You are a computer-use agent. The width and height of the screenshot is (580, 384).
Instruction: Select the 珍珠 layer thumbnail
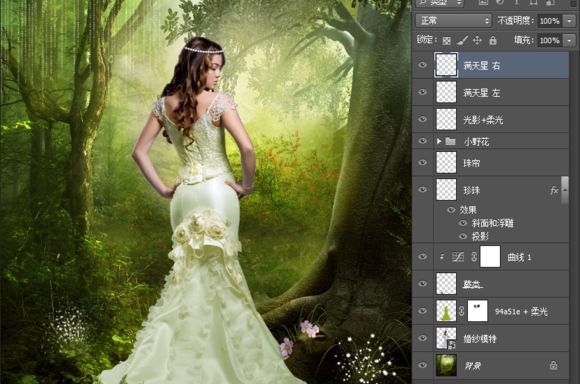[x=446, y=190]
